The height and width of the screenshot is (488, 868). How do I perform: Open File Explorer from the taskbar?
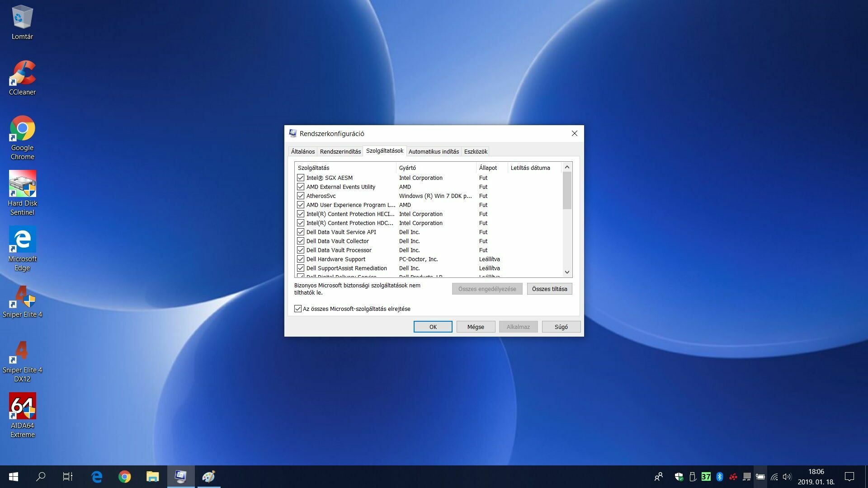[153, 477]
